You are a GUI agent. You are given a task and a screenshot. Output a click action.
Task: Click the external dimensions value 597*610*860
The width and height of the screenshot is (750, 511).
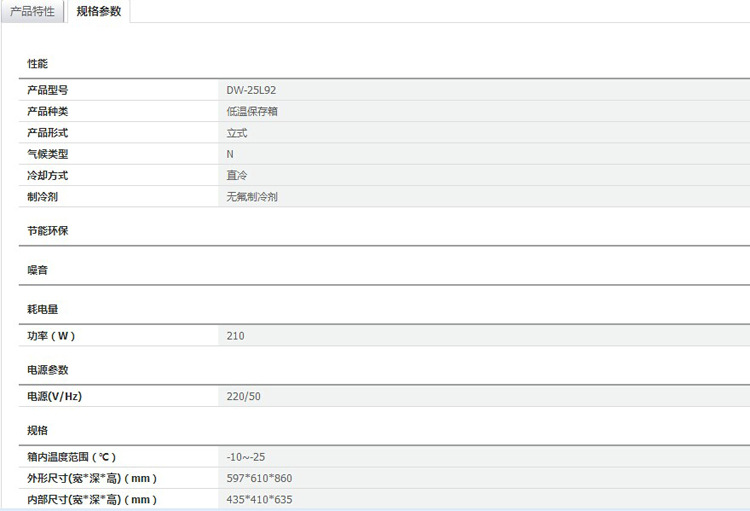(259, 478)
